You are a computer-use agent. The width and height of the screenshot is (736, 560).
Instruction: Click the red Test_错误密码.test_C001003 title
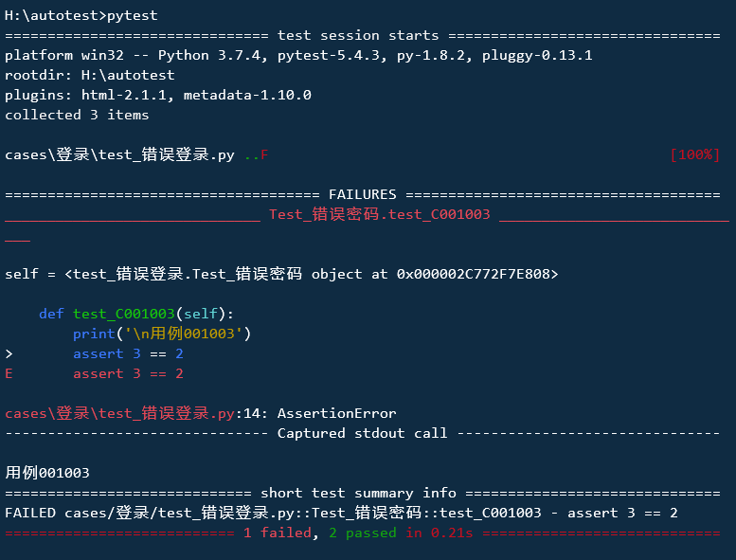click(x=380, y=214)
